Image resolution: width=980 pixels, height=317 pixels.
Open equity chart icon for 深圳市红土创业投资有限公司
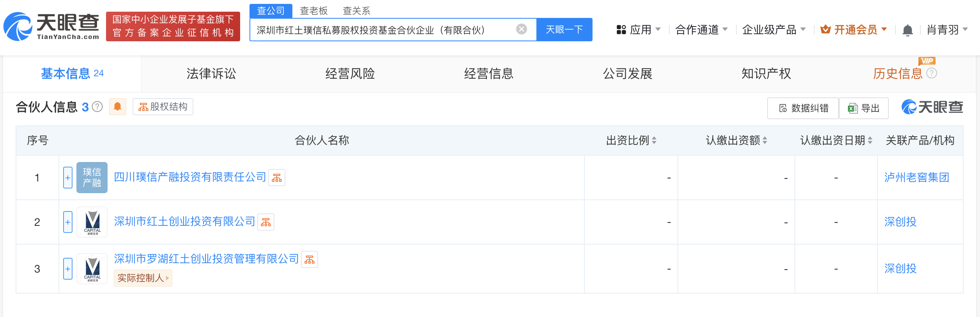[266, 222]
